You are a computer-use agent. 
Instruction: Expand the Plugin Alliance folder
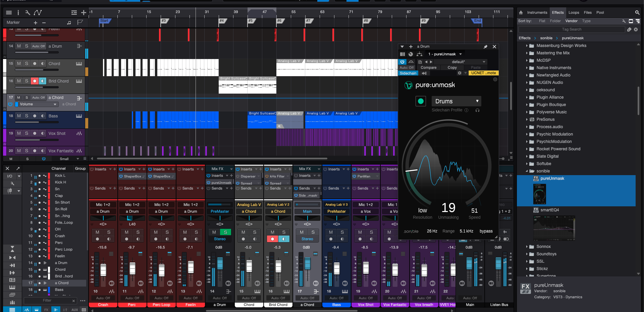pyautogui.click(x=527, y=97)
